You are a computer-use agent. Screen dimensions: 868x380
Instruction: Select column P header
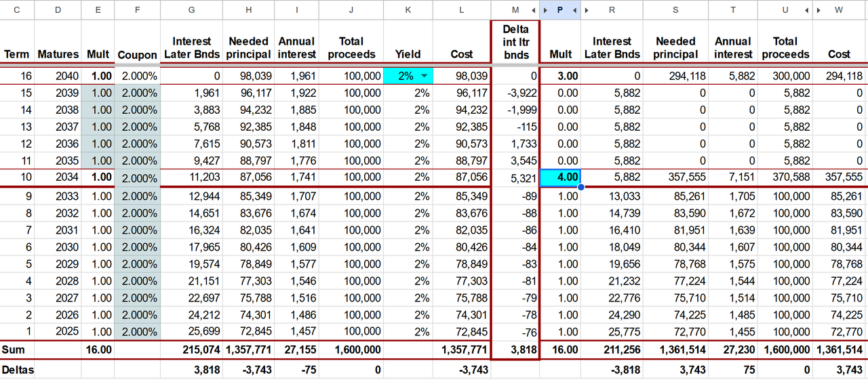[x=560, y=10]
